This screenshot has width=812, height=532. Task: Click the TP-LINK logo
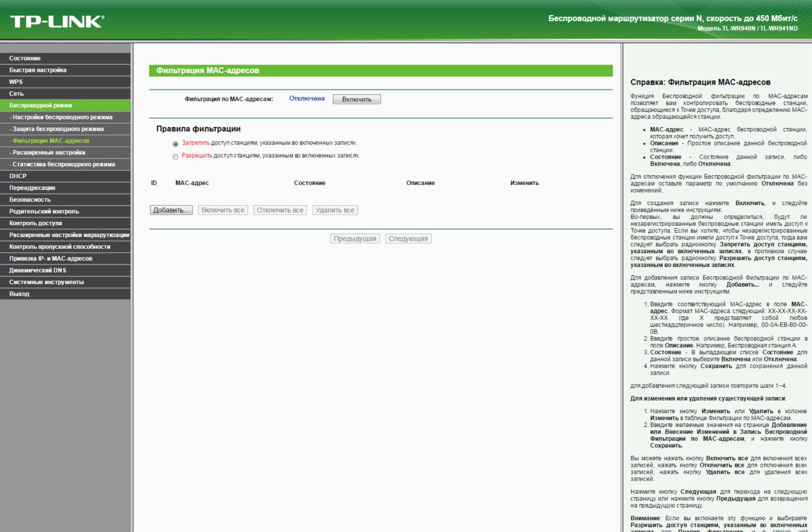pyautogui.click(x=57, y=22)
